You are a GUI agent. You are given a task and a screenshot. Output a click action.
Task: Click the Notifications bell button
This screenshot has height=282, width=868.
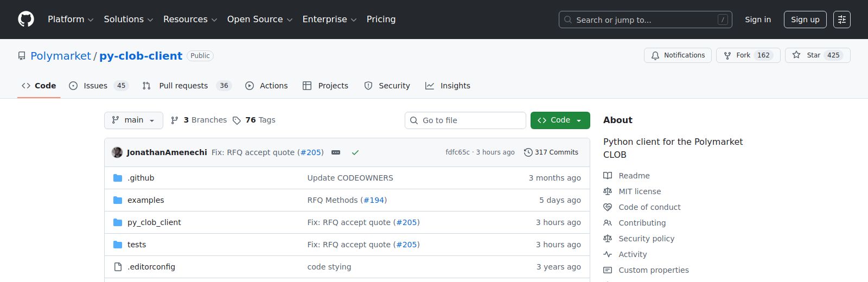click(678, 55)
